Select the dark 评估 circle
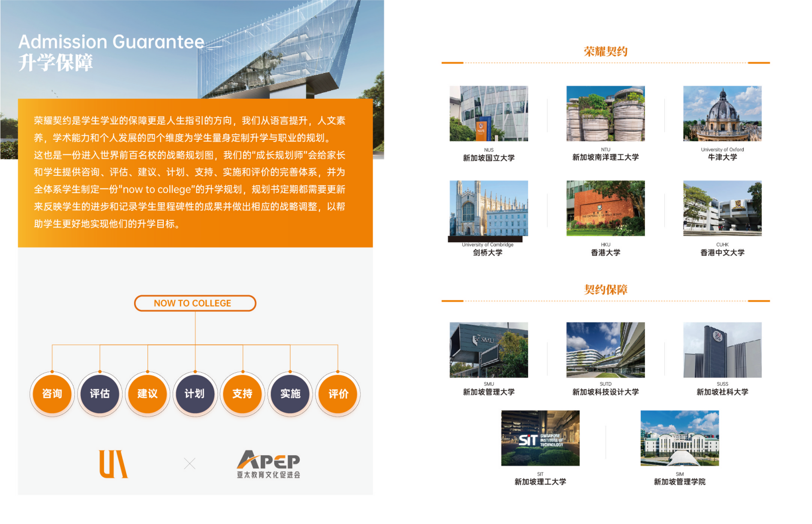Screen dimensions: 812x524 click(100, 394)
